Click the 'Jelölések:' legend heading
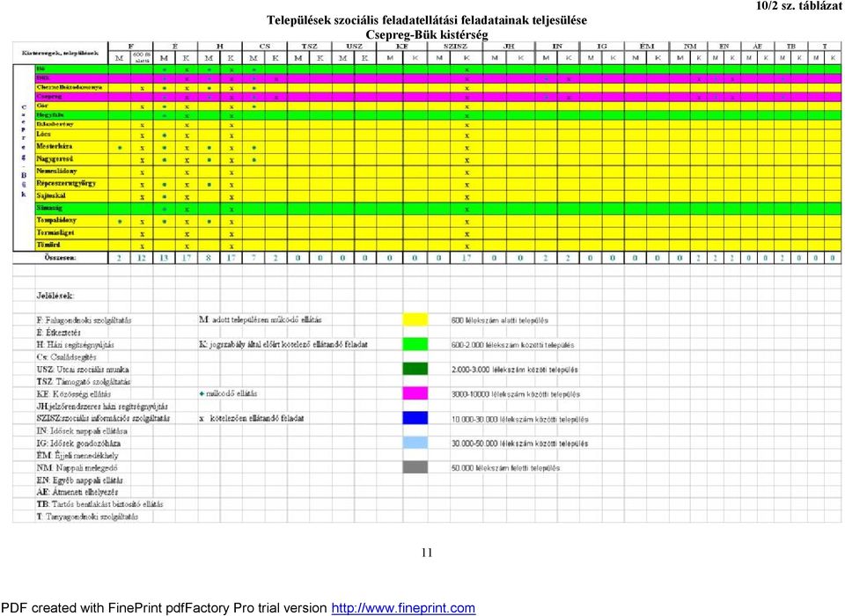The image size is (845, 616). (x=55, y=296)
